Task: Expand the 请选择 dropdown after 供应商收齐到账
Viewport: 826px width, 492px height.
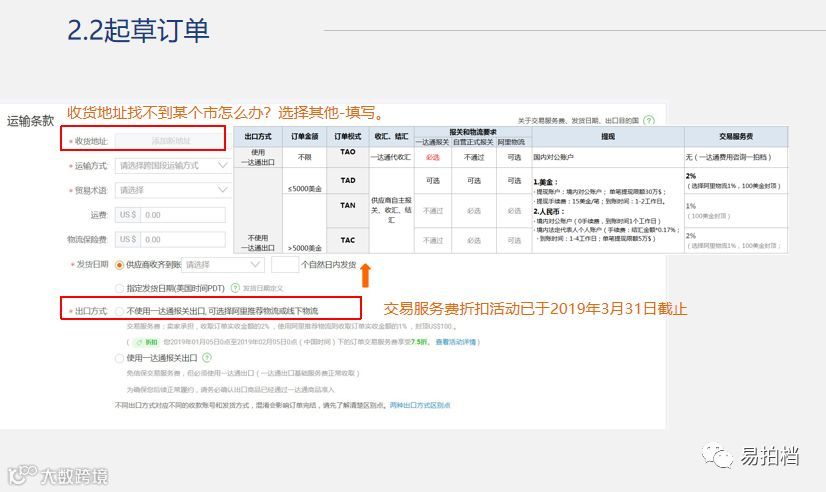Action: (222, 264)
